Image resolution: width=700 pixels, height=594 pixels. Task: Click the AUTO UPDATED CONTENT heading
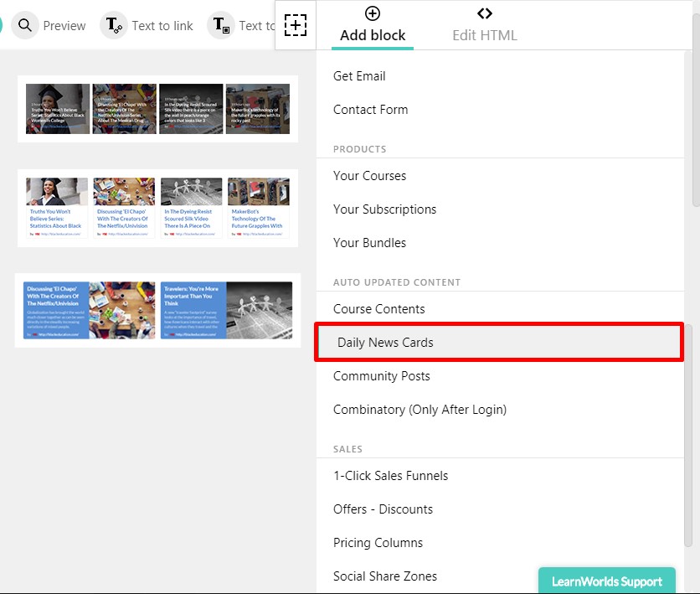click(396, 282)
